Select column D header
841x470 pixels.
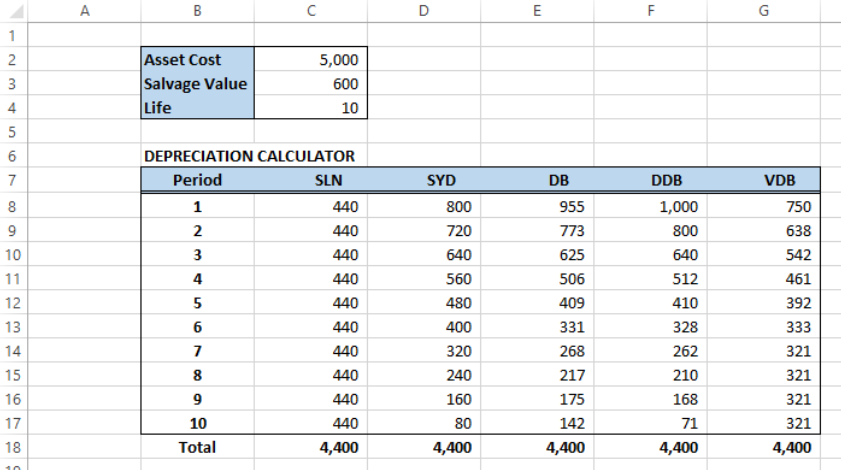(424, 11)
